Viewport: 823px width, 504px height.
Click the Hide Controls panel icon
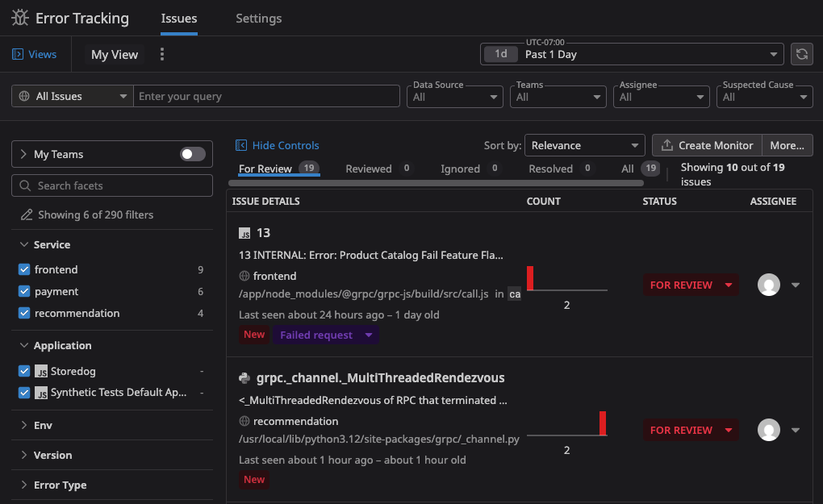(240, 145)
